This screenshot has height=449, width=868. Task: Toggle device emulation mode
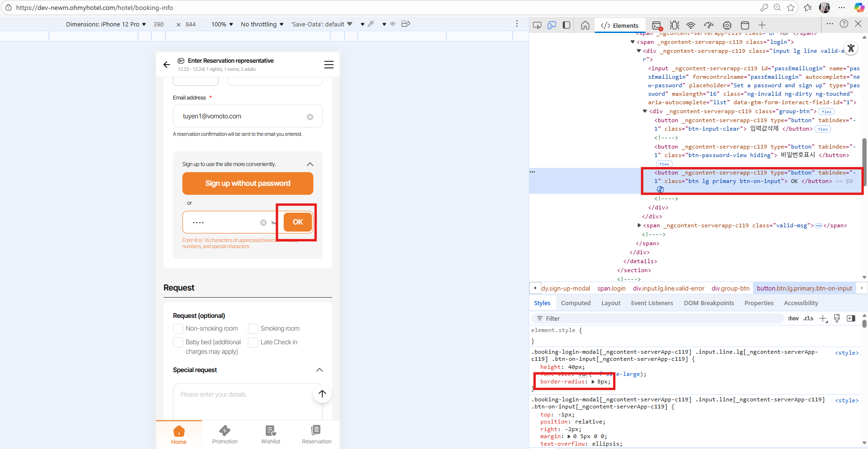click(x=552, y=25)
